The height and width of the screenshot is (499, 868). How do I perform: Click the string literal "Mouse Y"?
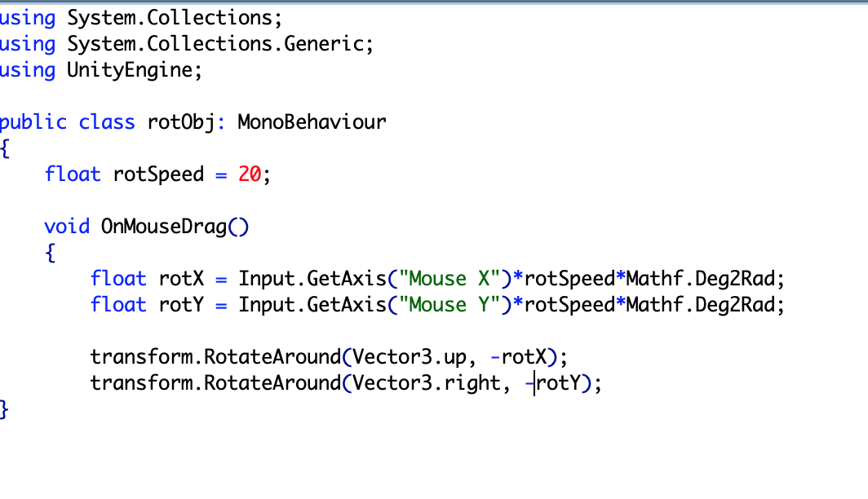[x=447, y=304]
